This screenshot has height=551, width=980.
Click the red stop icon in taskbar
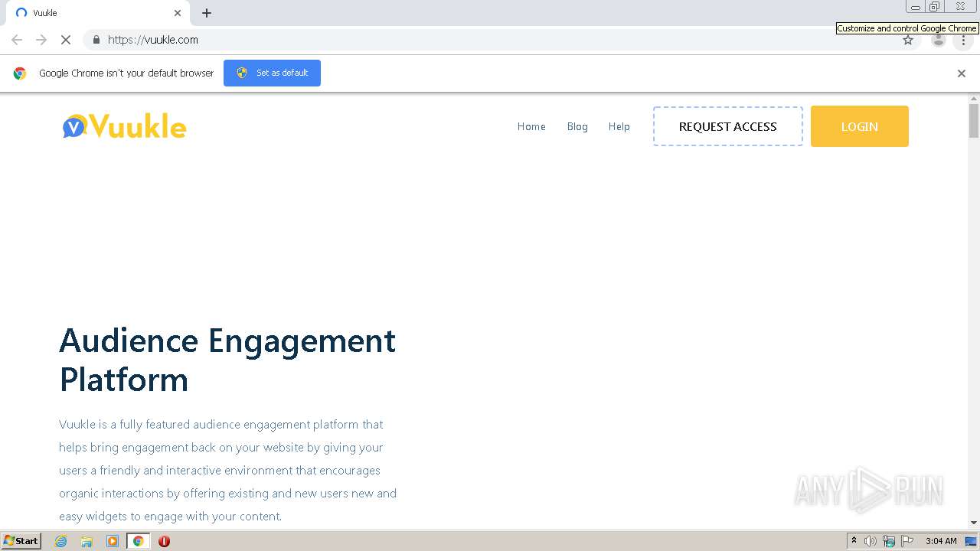pyautogui.click(x=164, y=541)
